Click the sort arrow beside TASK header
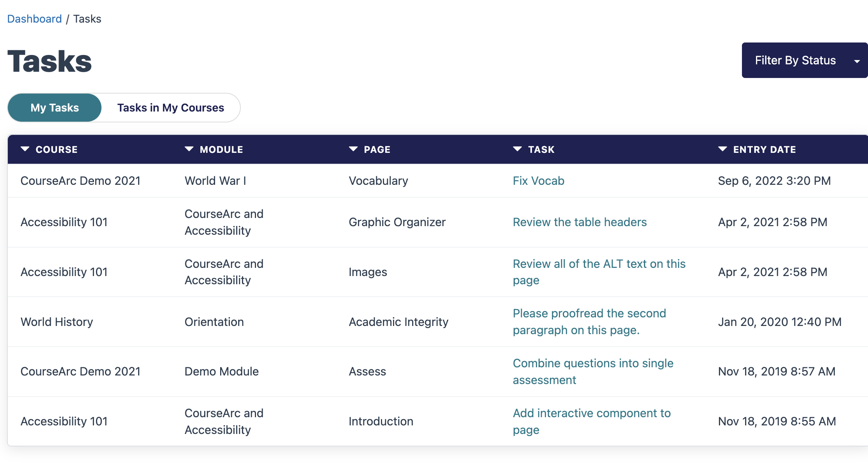The height and width of the screenshot is (471, 868). point(518,149)
